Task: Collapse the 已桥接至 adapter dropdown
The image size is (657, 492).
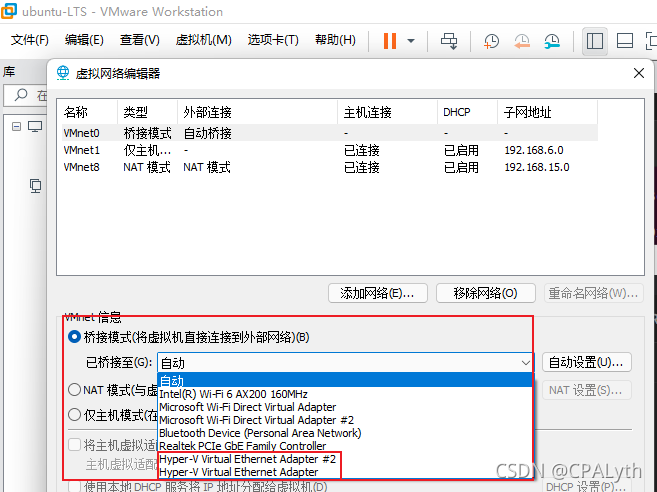Action: [525, 363]
